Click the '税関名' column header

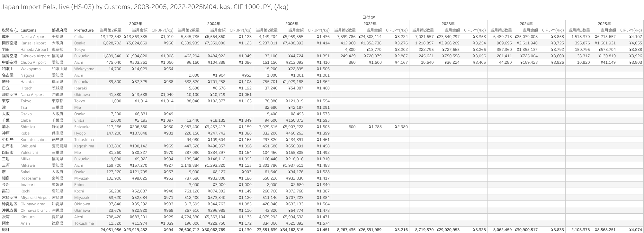10,30
